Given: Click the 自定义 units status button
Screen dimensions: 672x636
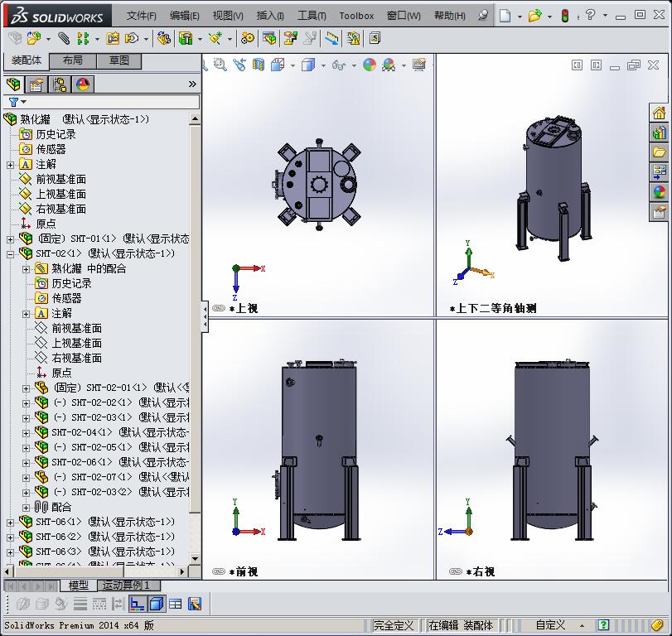Looking at the screenshot, I should click(x=551, y=625).
